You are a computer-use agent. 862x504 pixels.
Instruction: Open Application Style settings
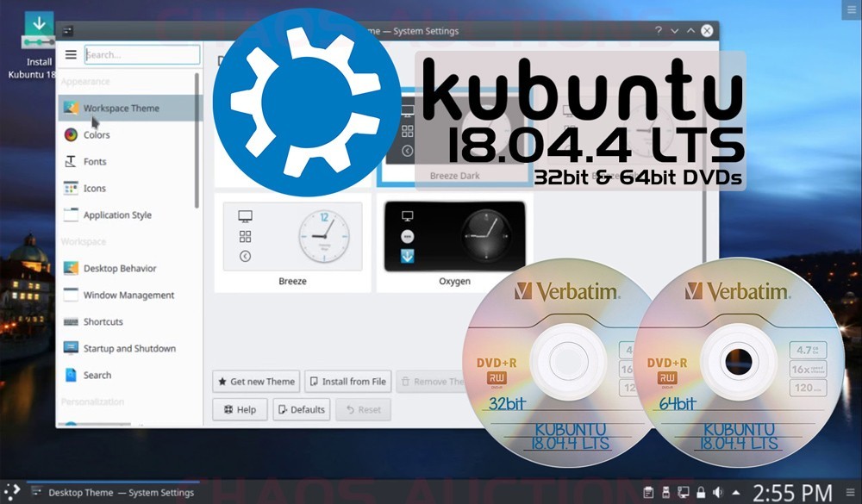[x=129, y=215]
